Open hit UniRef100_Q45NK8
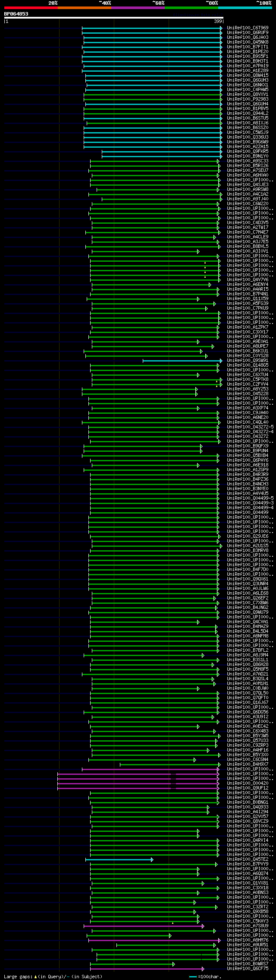 [248, 42]
